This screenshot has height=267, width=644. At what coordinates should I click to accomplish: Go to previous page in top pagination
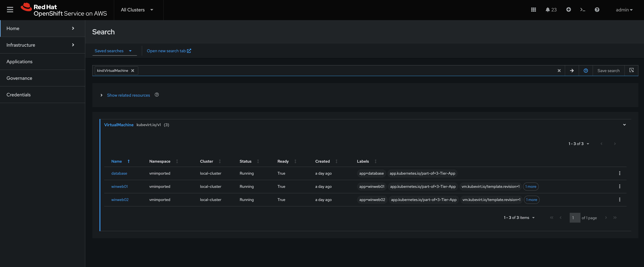(601, 144)
